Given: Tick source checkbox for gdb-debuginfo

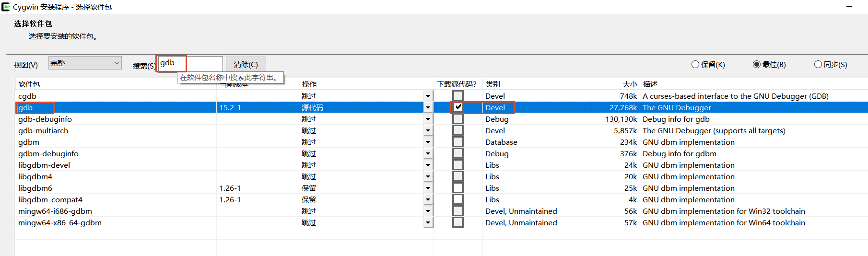Looking at the screenshot, I should (x=458, y=118).
